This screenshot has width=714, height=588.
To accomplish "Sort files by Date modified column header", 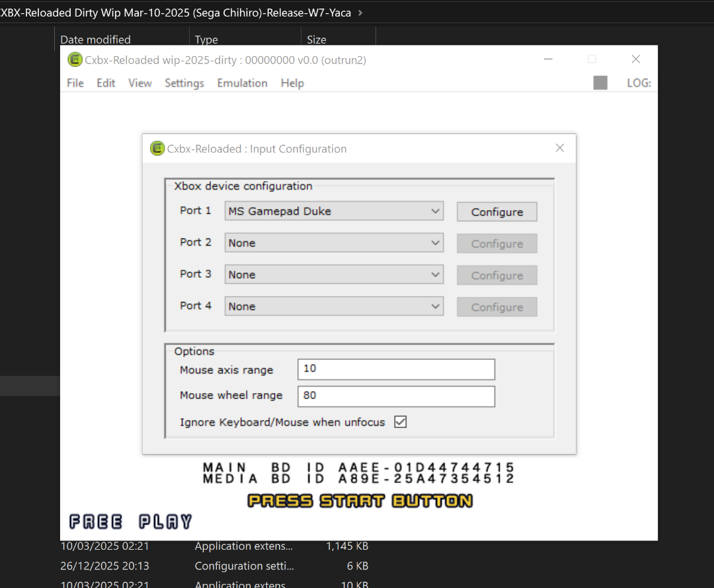I will click(96, 40).
